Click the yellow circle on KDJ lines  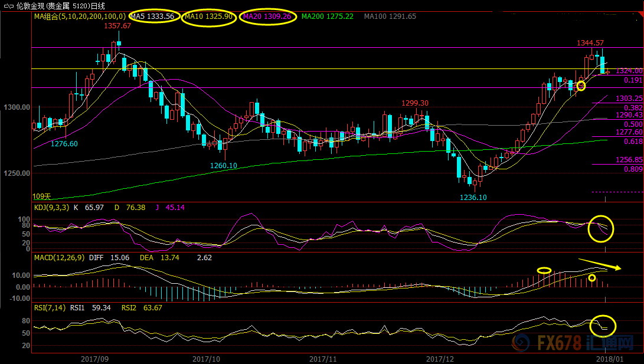(x=600, y=228)
